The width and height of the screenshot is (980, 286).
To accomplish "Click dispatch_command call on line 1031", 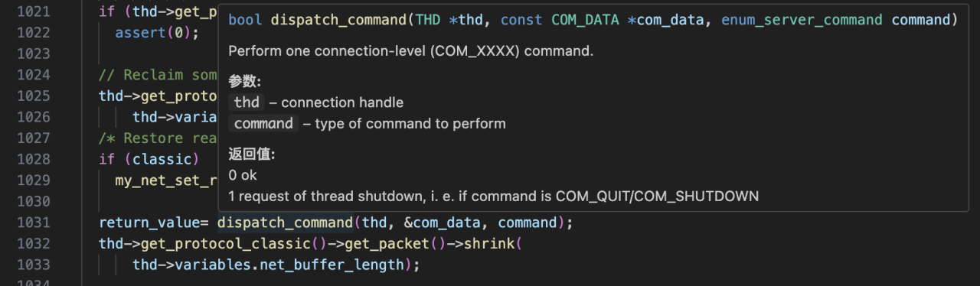I will tap(285, 223).
